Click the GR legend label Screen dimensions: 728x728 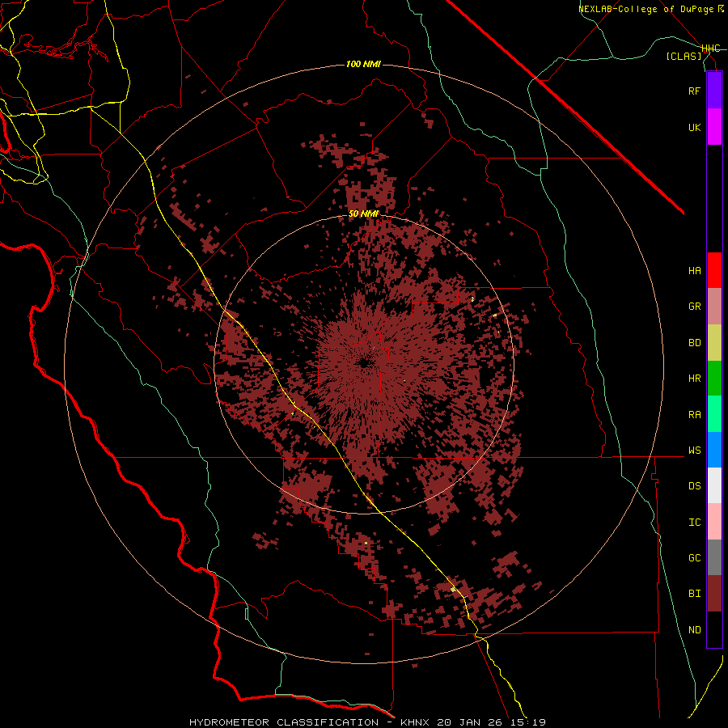[x=694, y=307]
